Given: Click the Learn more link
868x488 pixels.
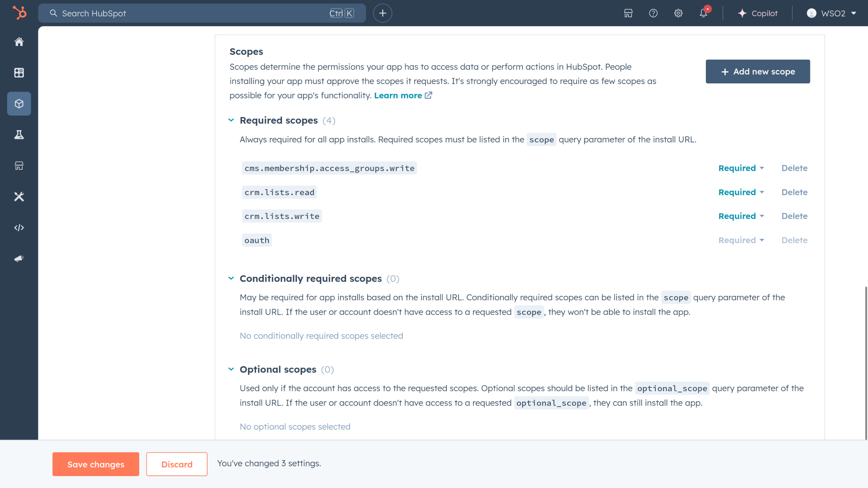Looking at the screenshot, I should tap(398, 96).
